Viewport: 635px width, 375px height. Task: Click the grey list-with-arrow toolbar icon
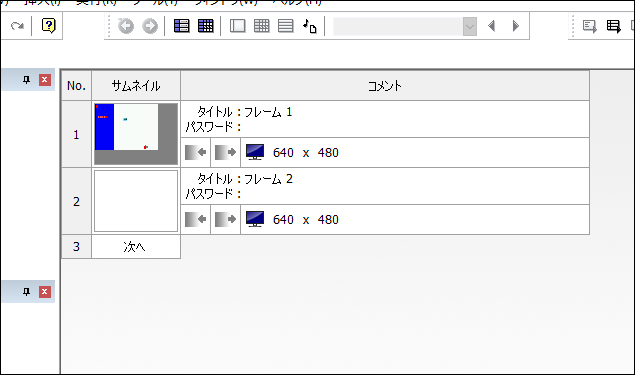point(590,26)
